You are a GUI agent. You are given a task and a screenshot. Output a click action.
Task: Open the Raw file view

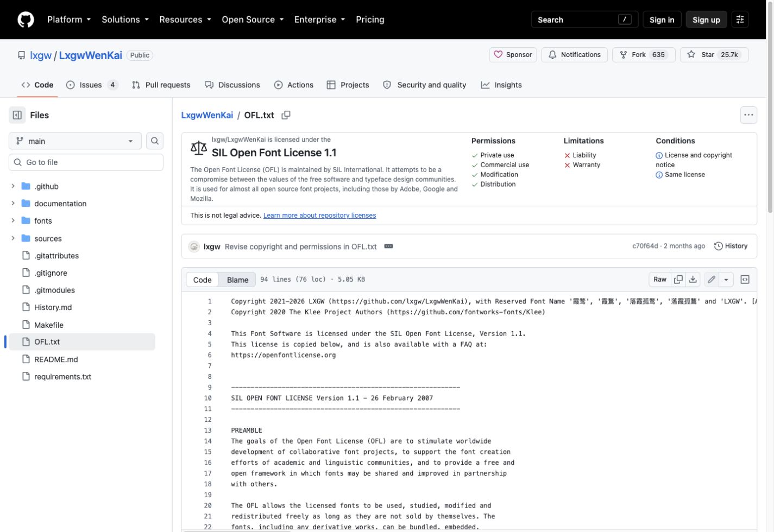[660, 280]
